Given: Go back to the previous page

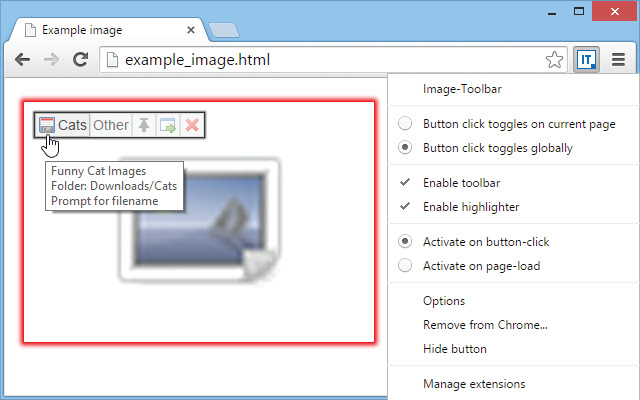Looking at the screenshot, I should point(22,60).
